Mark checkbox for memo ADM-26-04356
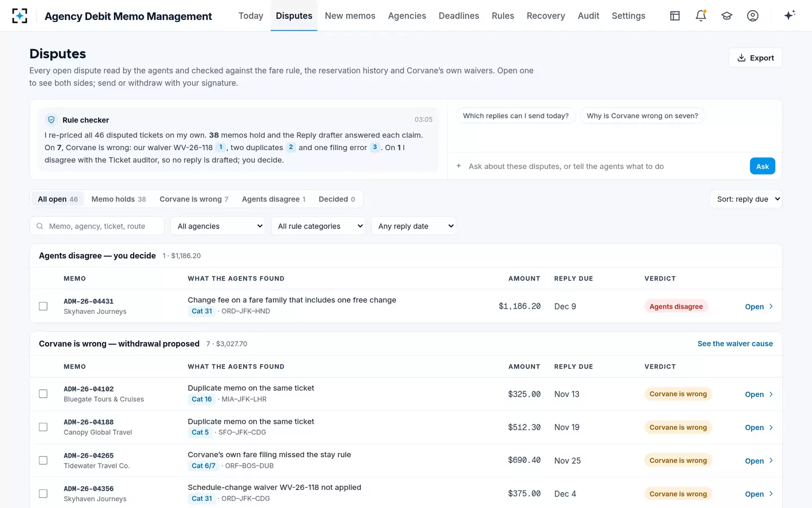The height and width of the screenshot is (508, 812). [x=43, y=494]
